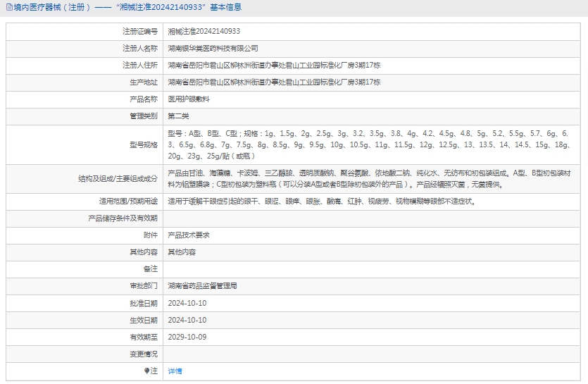The width and height of the screenshot is (588, 384).
Task: Open the 详情 link
Action: (175, 371)
